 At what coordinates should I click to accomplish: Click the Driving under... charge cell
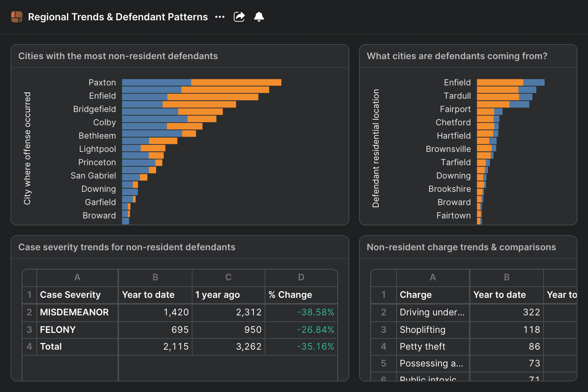tap(433, 312)
